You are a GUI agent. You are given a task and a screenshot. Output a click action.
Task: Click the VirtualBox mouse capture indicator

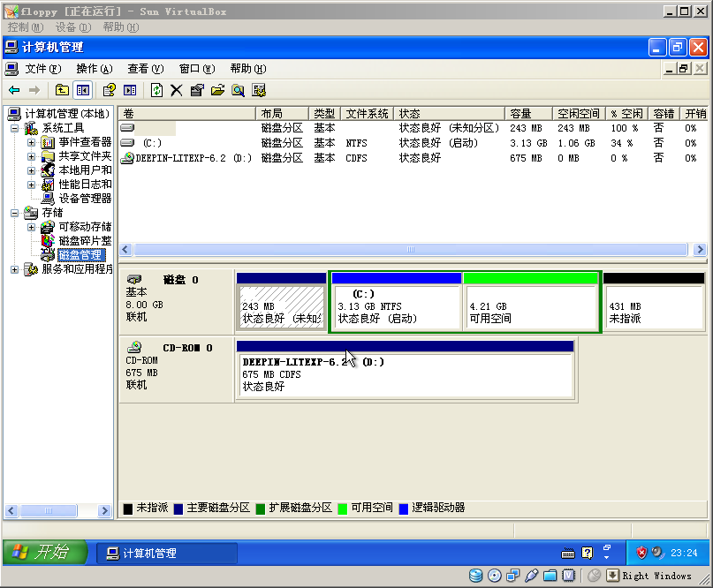[x=594, y=576]
